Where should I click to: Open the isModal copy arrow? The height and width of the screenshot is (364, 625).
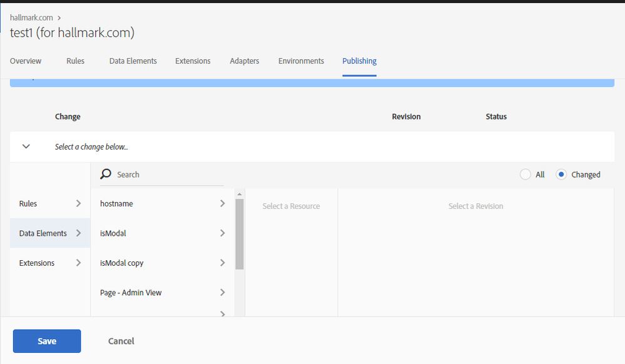click(223, 263)
